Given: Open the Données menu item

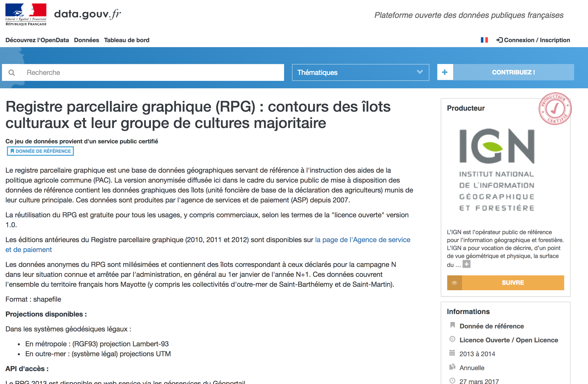Looking at the screenshot, I should [x=86, y=40].
